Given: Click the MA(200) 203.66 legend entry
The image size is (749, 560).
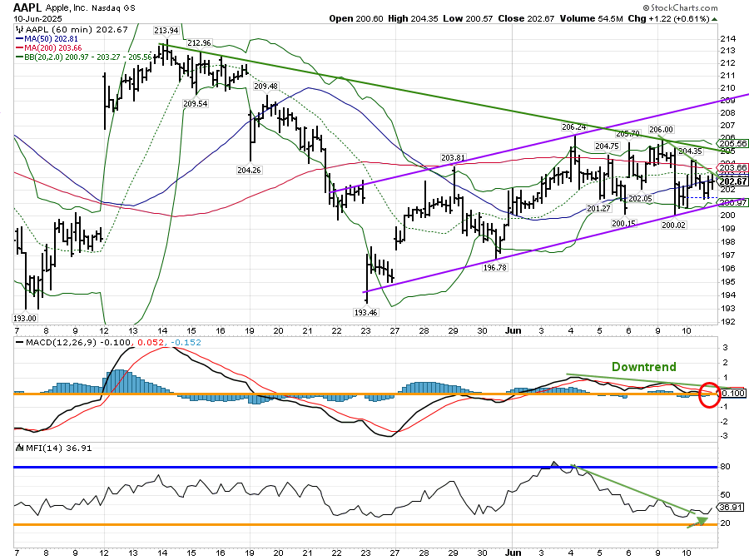Looking at the screenshot, I should tap(48, 47).
